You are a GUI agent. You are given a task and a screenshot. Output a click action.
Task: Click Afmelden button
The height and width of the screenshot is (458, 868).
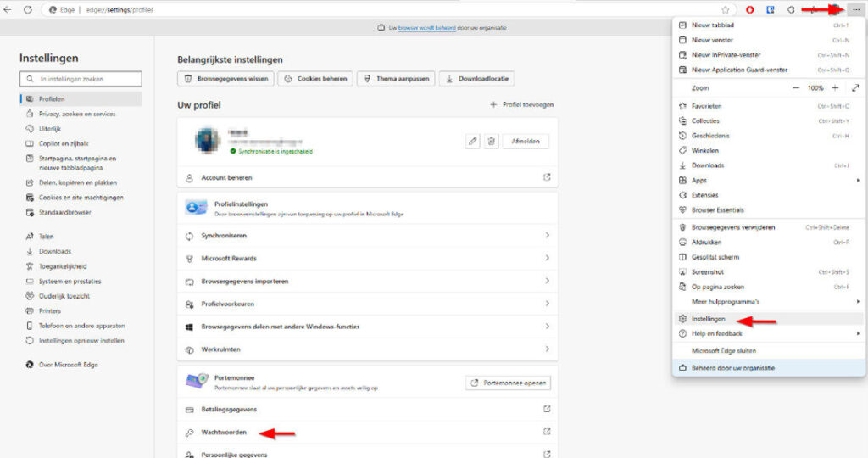point(526,142)
